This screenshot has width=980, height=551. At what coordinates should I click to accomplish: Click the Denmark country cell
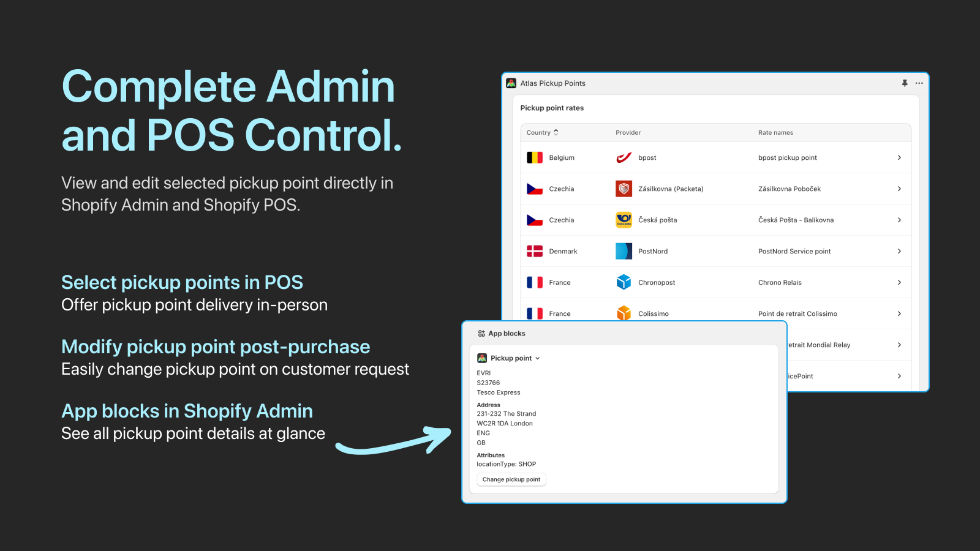[563, 251]
